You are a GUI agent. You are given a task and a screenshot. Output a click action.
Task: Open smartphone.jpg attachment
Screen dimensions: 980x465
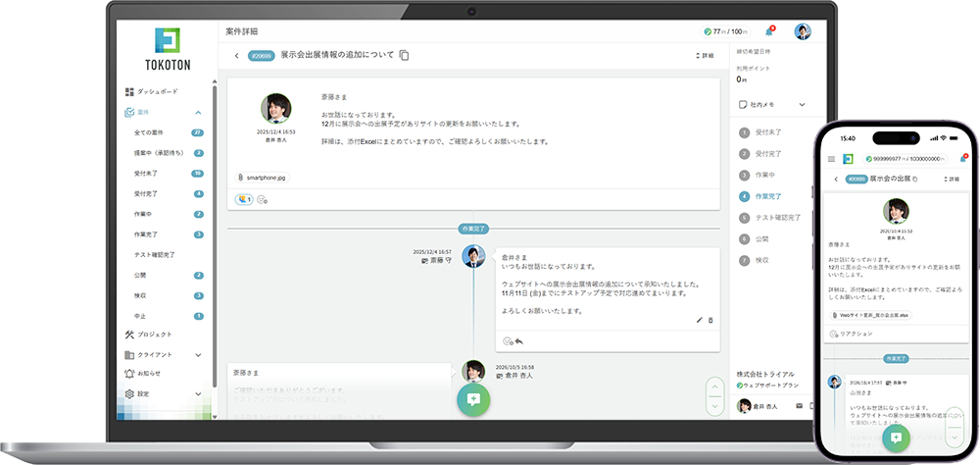(x=263, y=178)
